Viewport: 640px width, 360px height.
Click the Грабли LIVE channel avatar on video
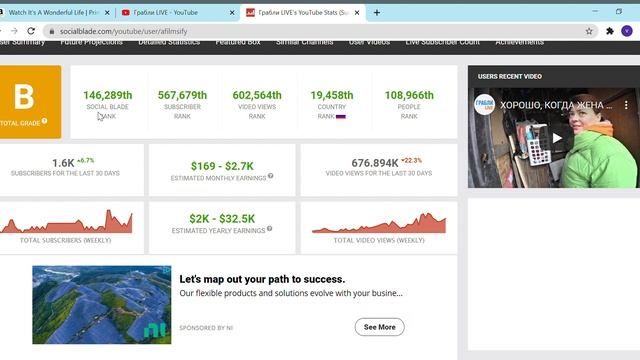click(x=484, y=104)
